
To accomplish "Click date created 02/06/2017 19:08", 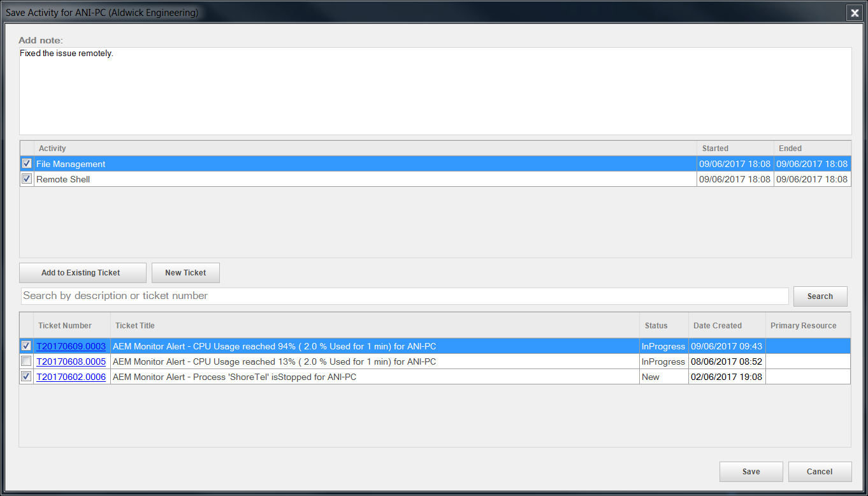I will point(727,377).
